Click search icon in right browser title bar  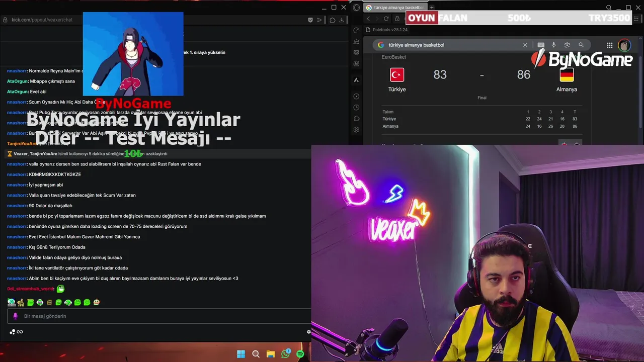[x=609, y=8]
